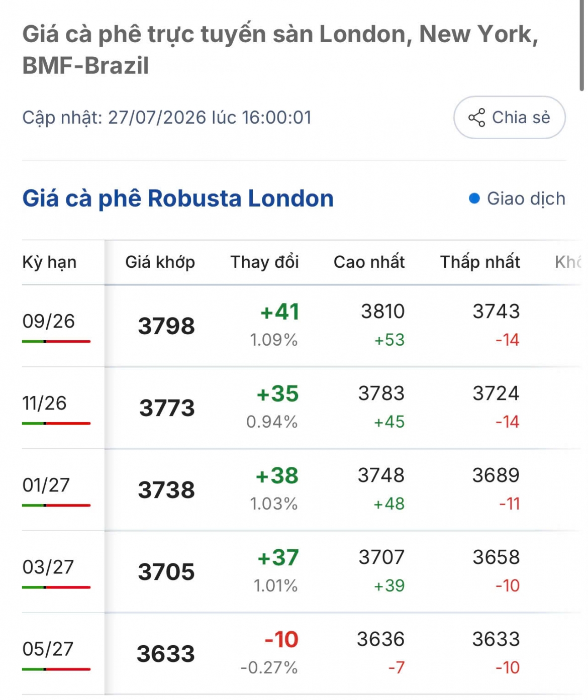This screenshot has height=700, width=588.
Task: Select the Giá khớp column header
Action: click(x=160, y=262)
